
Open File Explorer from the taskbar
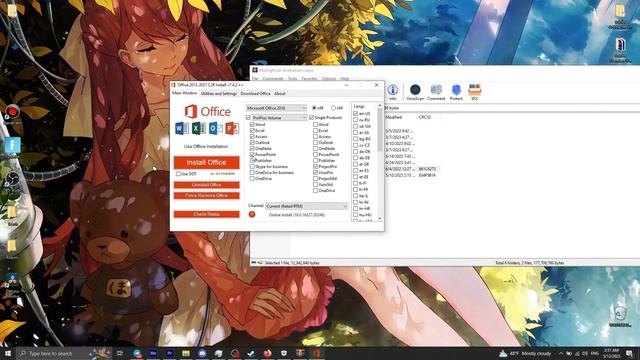click(x=186, y=353)
